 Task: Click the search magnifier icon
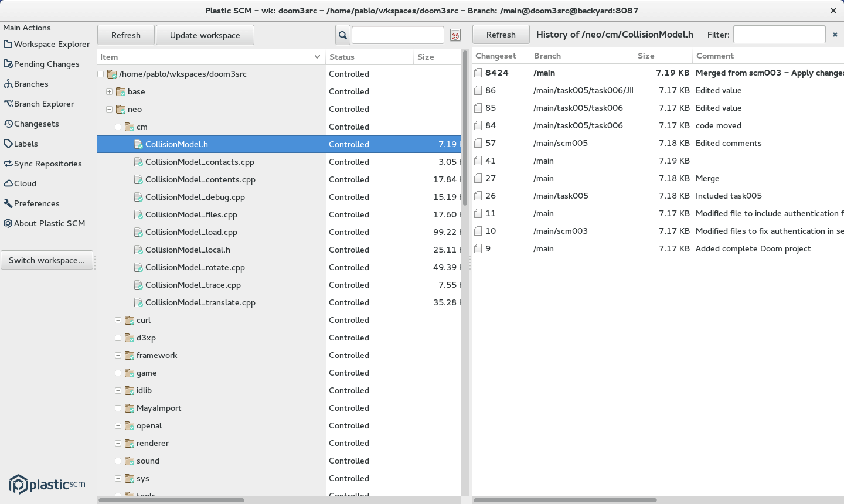click(x=343, y=35)
